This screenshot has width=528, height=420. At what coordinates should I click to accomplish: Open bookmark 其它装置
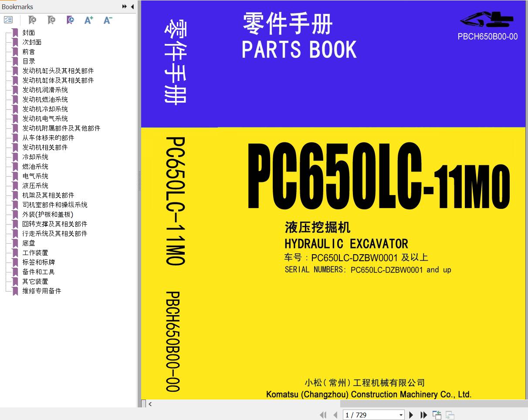[x=35, y=282]
